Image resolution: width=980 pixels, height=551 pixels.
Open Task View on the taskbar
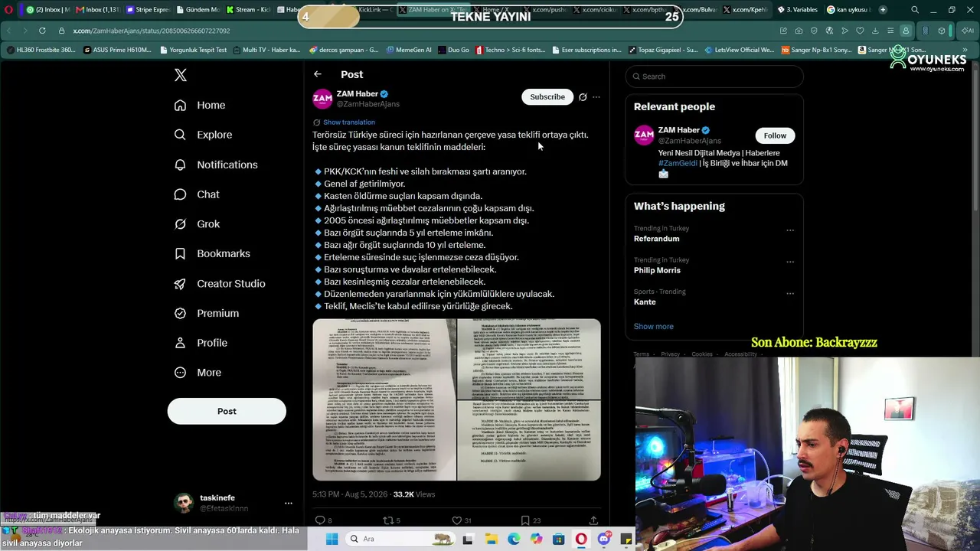pyautogui.click(x=468, y=539)
